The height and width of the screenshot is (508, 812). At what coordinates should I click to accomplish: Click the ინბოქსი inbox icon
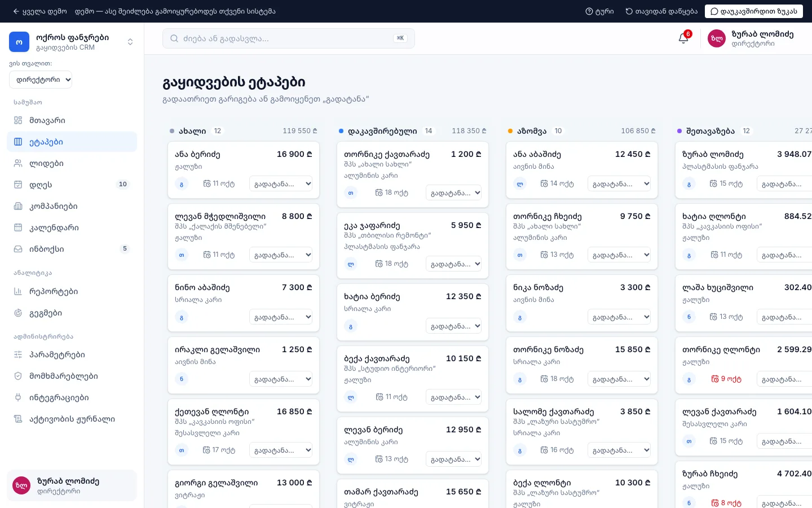[x=18, y=249]
